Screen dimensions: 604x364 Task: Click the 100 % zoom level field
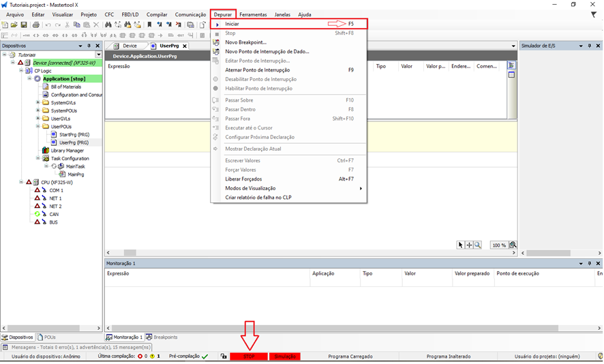(499, 245)
